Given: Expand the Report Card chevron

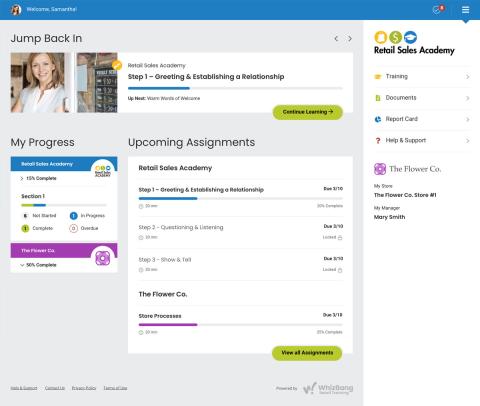Looking at the screenshot, I should (468, 119).
